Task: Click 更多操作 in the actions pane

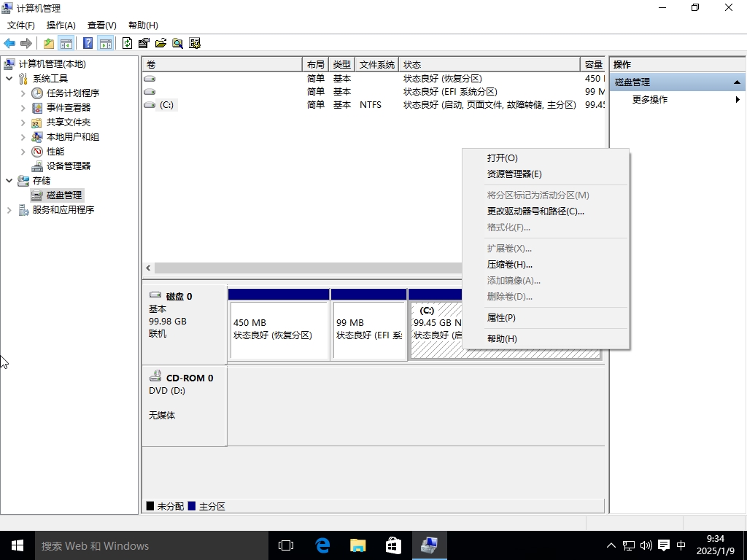Action: click(649, 100)
